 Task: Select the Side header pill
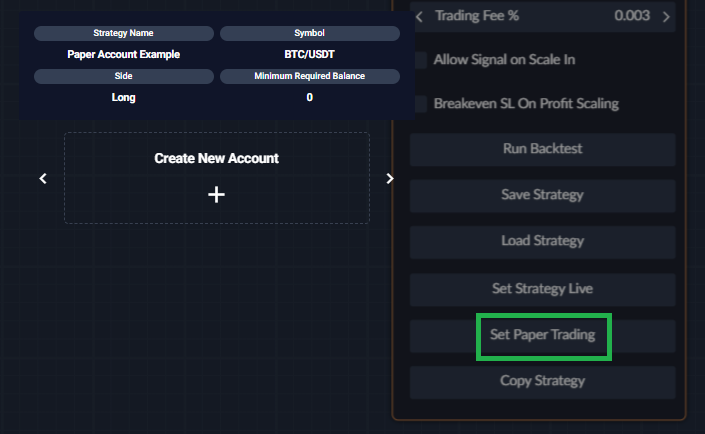point(124,76)
